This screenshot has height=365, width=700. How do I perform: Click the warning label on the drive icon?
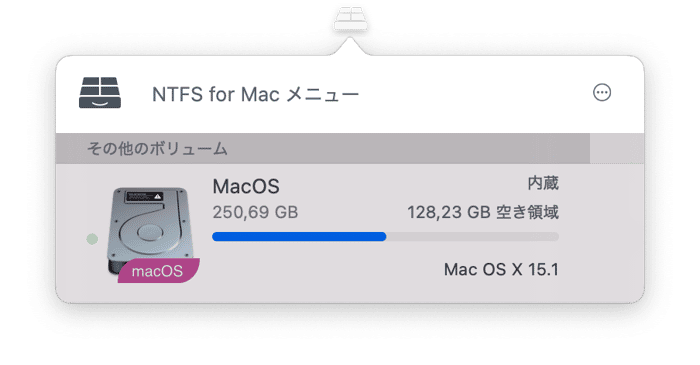click(144, 196)
